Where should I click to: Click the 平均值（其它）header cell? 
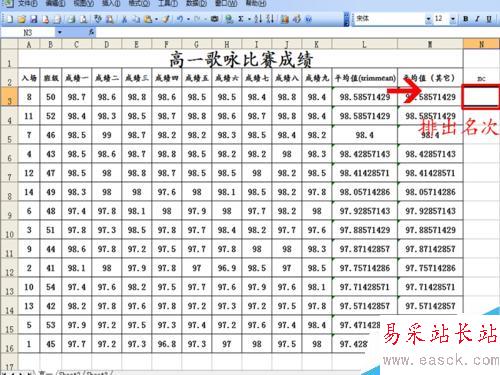(430, 78)
